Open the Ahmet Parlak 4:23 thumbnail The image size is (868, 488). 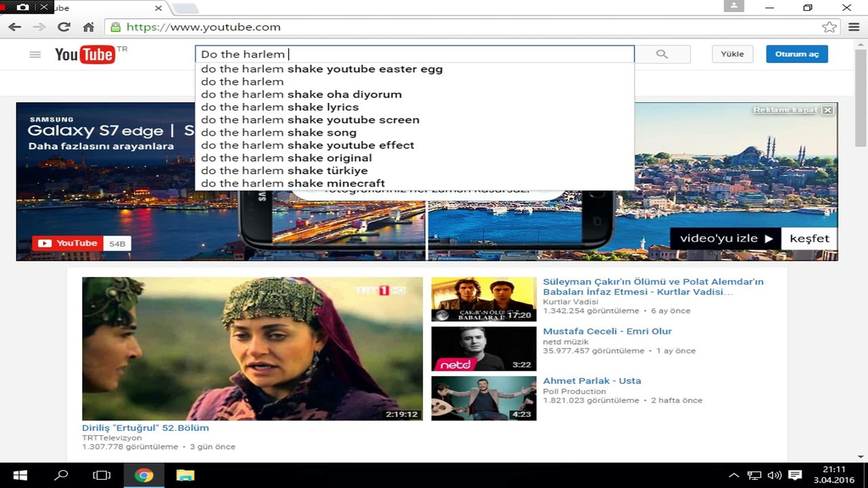pos(484,399)
